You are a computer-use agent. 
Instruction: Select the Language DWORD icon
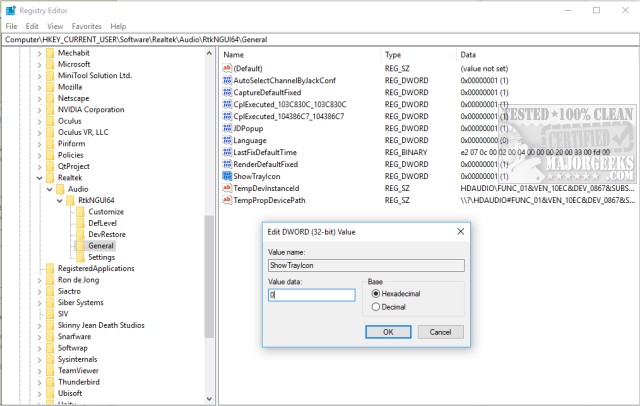pos(227,140)
